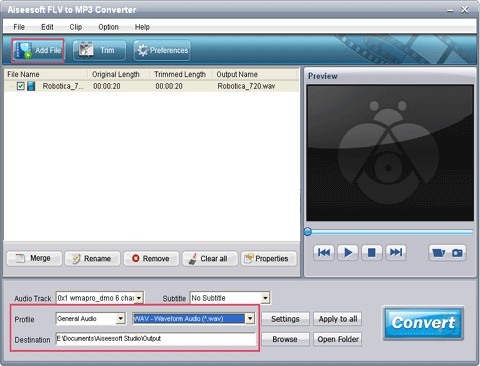Click the film icon beside Robotica_7
480x366 pixels.
tap(31, 86)
